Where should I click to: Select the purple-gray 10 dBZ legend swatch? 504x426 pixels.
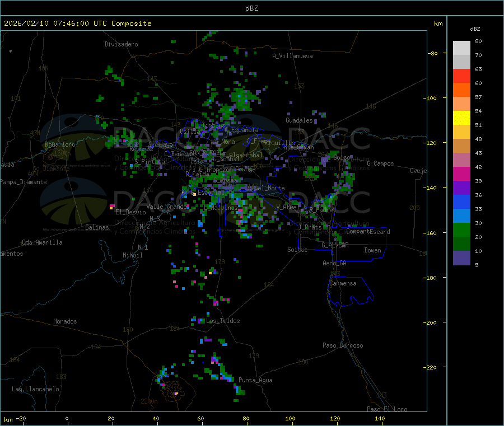pos(461,258)
